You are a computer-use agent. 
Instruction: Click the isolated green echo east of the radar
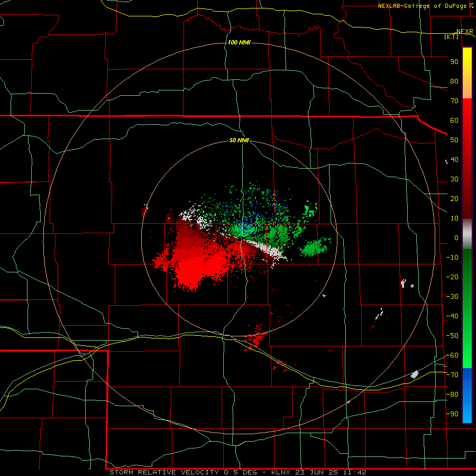click(314, 247)
